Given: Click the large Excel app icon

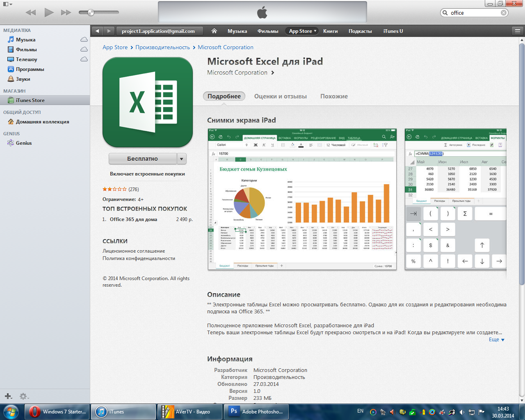Looking at the screenshot, I should (x=148, y=102).
